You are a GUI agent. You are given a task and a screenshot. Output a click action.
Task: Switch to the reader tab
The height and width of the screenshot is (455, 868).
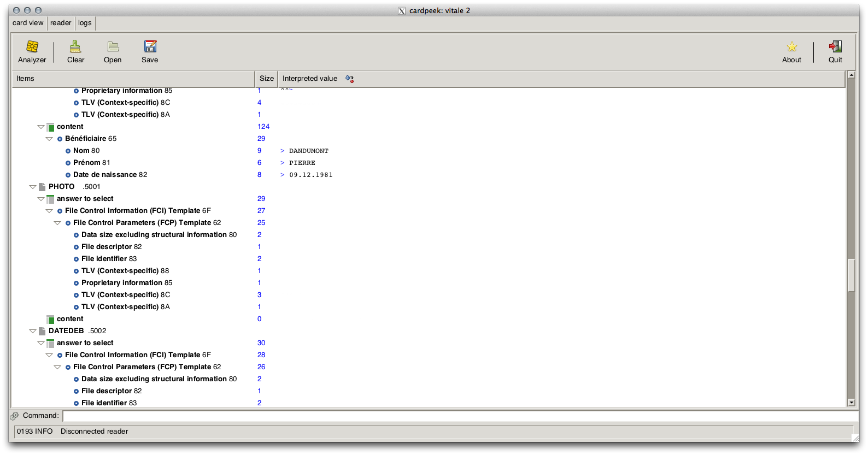tap(61, 23)
